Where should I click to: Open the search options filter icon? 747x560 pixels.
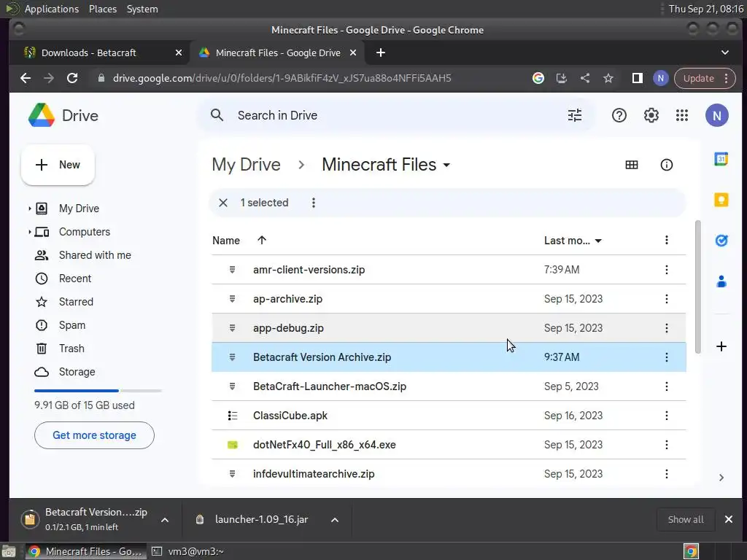575,115
